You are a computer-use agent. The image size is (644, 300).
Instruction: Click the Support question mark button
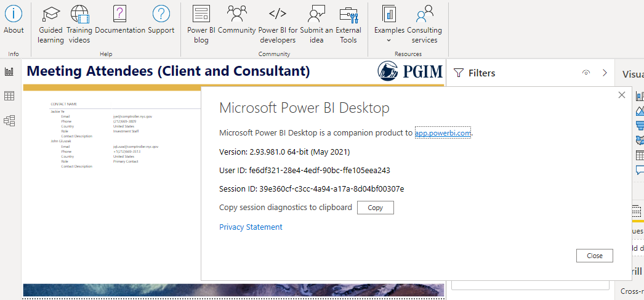point(161,20)
